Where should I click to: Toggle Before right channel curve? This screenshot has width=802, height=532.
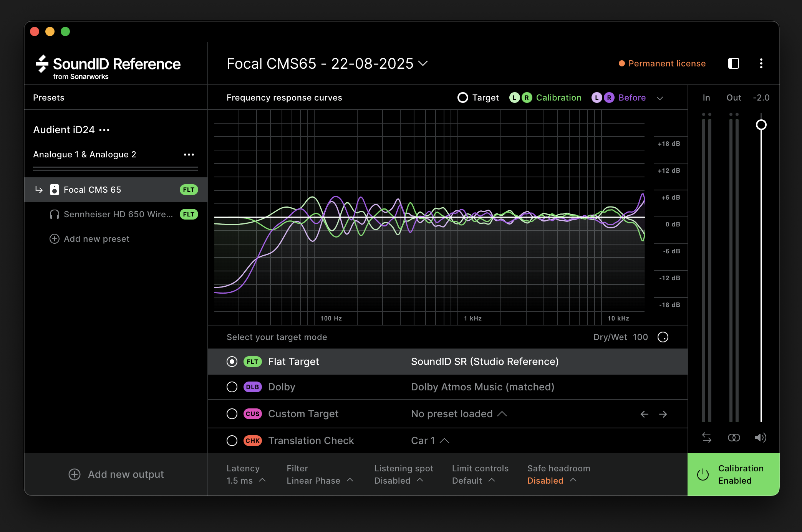pyautogui.click(x=609, y=97)
